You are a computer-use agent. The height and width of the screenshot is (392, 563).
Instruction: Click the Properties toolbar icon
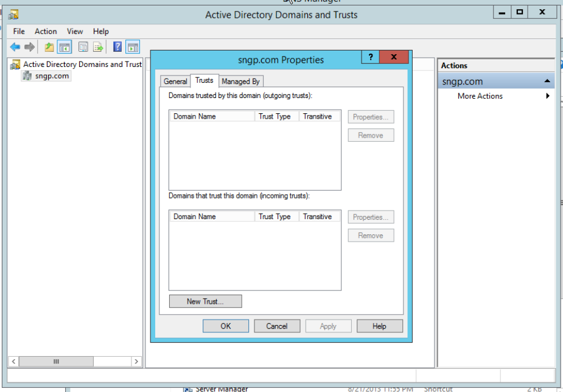click(x=83, y=47)
